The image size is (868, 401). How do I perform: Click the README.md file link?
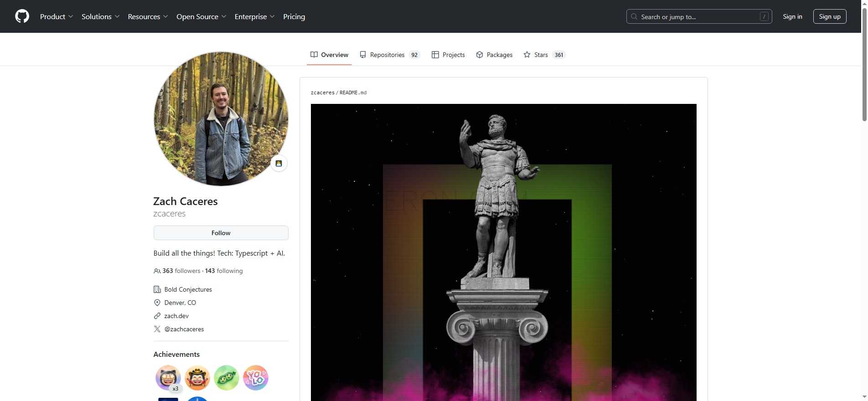point(353,93)
